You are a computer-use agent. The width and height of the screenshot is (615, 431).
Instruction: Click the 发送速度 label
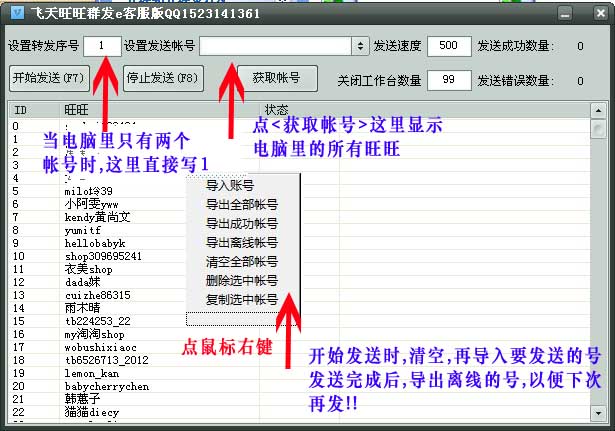tap(397, 46)
